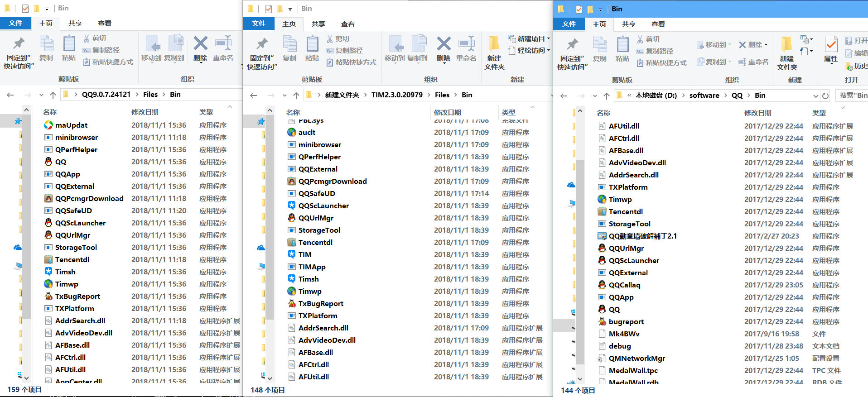The width and height of the screenshot is (868, 397).
Task: Click refresh button in right window address bar
Action: [x=825, y=96]
